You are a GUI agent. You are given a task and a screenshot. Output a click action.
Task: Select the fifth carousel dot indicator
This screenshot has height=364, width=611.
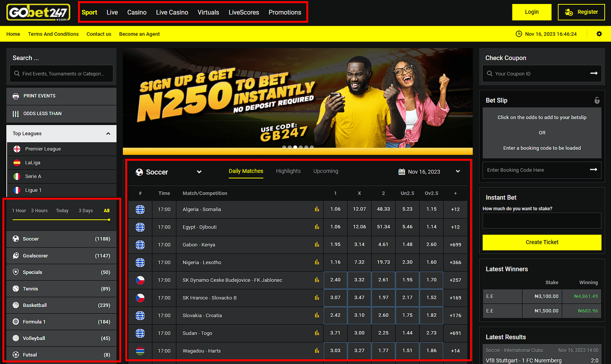tap(306, 147)
